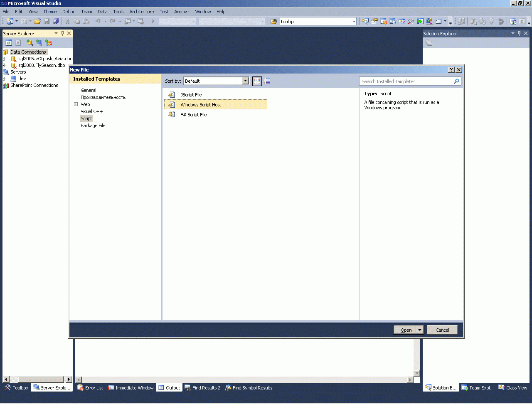Screen dimensions: 532x404
Task: Click the F# Script File template icon
Action: [x=172, y=115]
